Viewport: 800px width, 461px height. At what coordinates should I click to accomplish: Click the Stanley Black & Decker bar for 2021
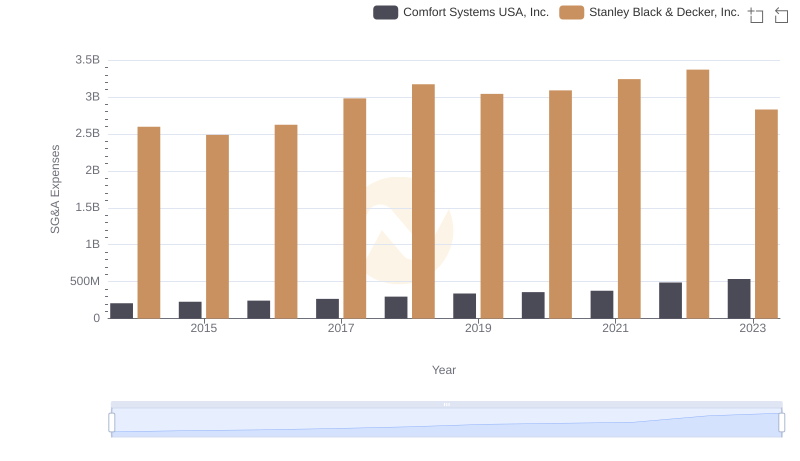point(629,198)
